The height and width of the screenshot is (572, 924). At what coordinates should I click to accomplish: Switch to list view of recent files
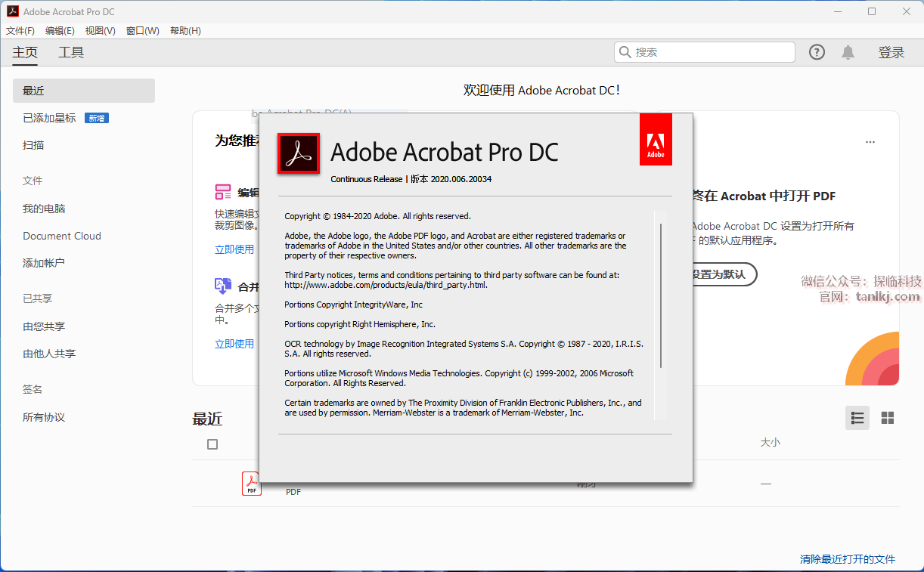coord(857,418)
